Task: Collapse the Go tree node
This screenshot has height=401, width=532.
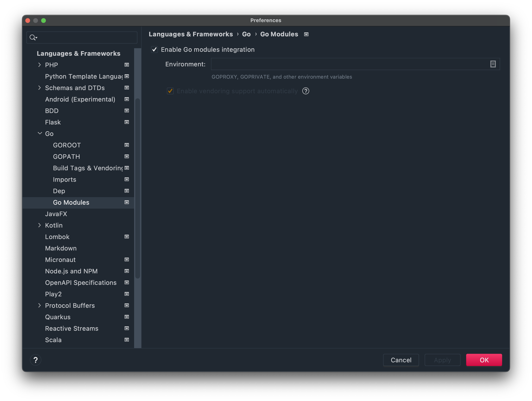Action: point(40,133)
